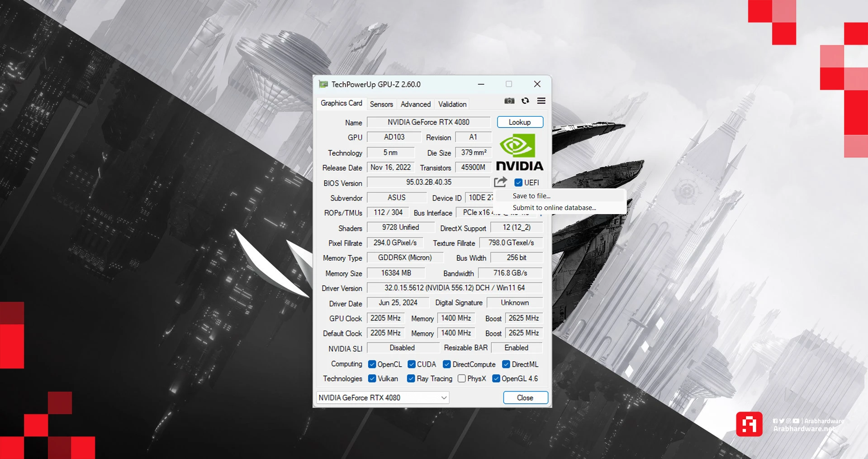Click the GPU field showing AD103
Screen dimensions: 868x459
point(394,137)
